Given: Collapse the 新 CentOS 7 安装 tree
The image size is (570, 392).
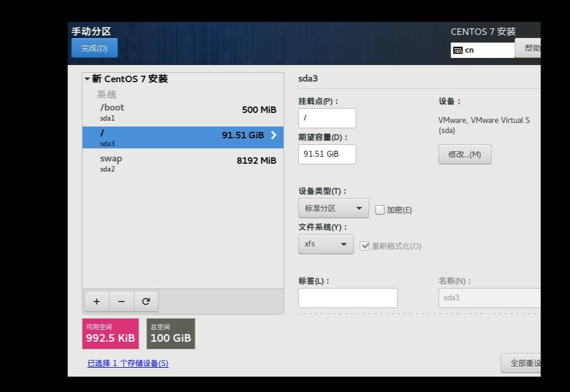Looking at the screenshot, I should tap(88, 79).
